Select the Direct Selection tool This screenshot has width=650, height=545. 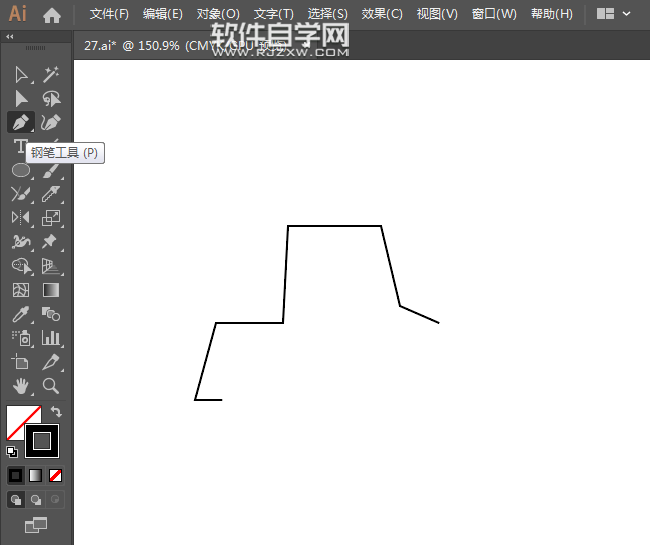pos(20,99)
